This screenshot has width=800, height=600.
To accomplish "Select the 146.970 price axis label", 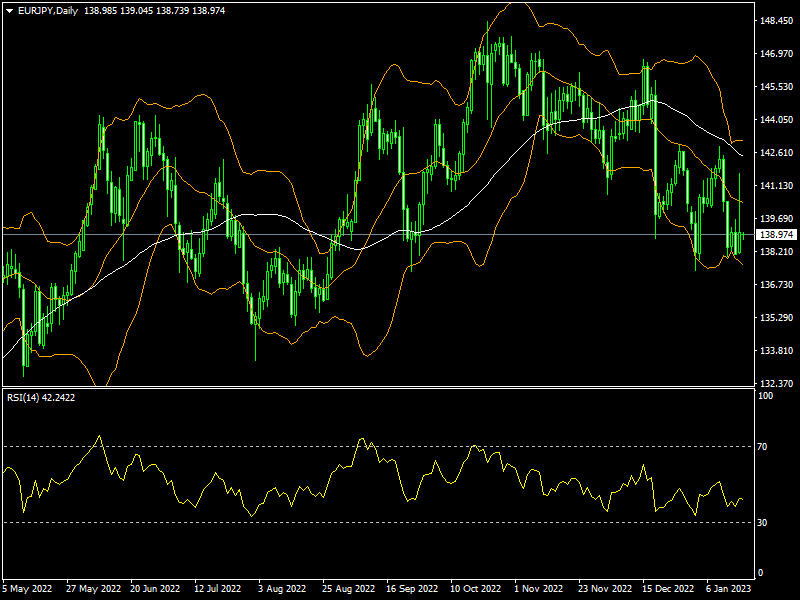I will (777, 54).
